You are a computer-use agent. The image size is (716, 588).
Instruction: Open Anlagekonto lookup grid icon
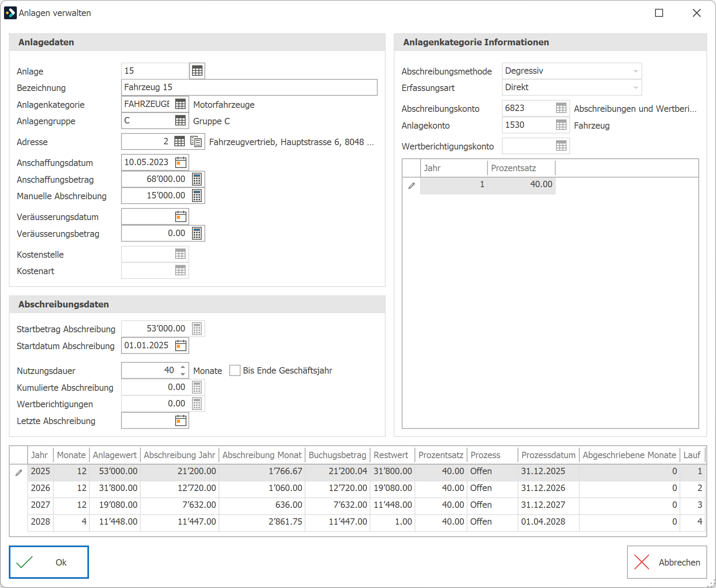coord(561,125)
